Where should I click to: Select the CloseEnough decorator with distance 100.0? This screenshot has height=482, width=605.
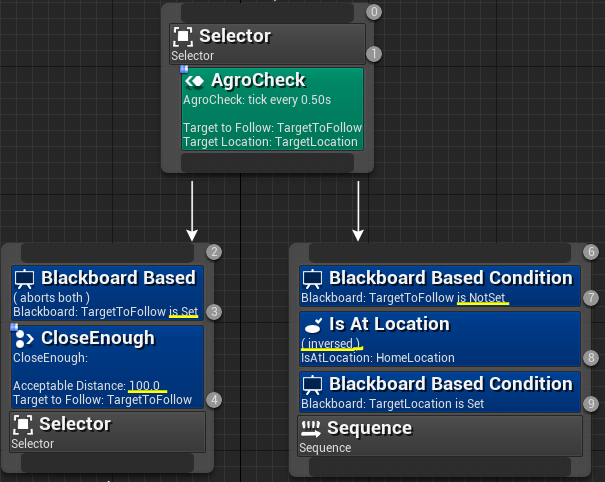107,367
